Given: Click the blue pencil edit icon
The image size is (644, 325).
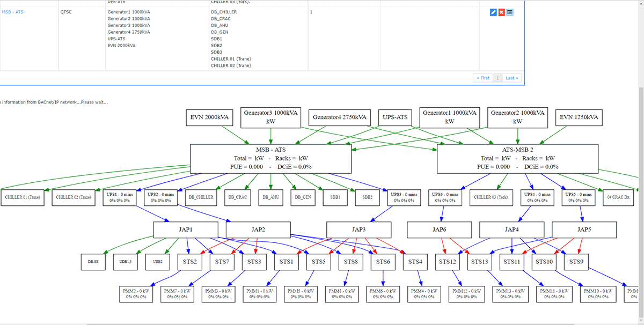Looking at the screenshot, I should click(493, 12).
